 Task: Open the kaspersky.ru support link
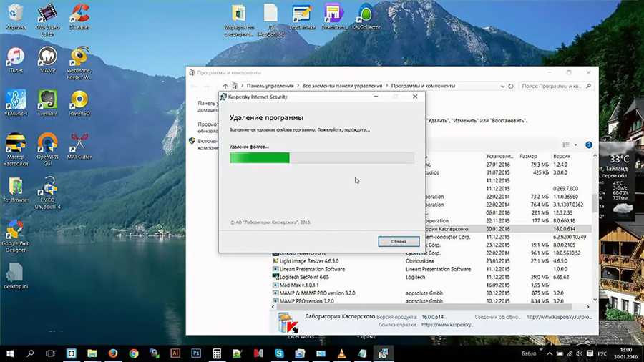447,325
